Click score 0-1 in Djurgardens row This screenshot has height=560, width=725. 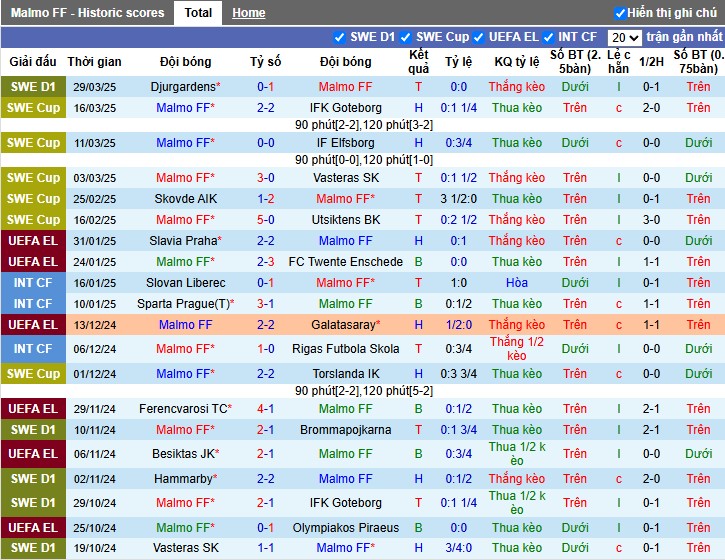[x=266, y=86]
